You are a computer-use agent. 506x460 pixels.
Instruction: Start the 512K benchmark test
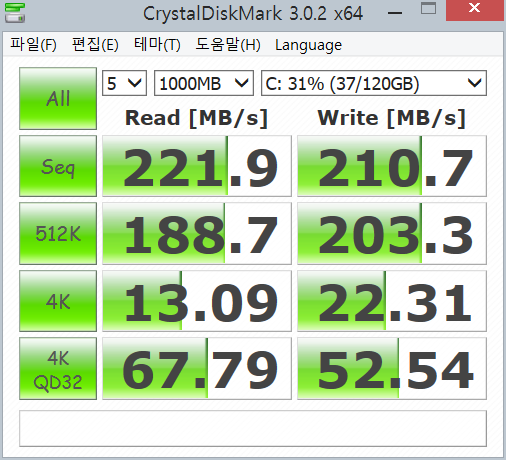click(58, 233)
